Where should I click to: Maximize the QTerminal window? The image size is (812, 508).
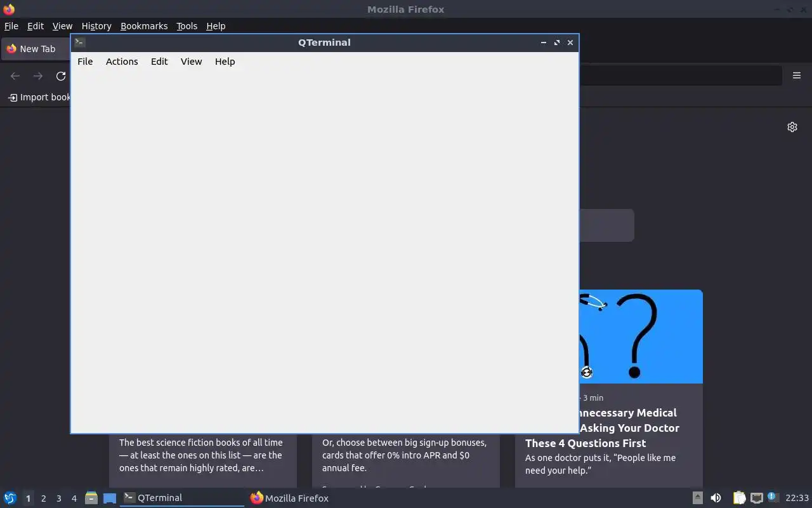[x=557, y=43]
